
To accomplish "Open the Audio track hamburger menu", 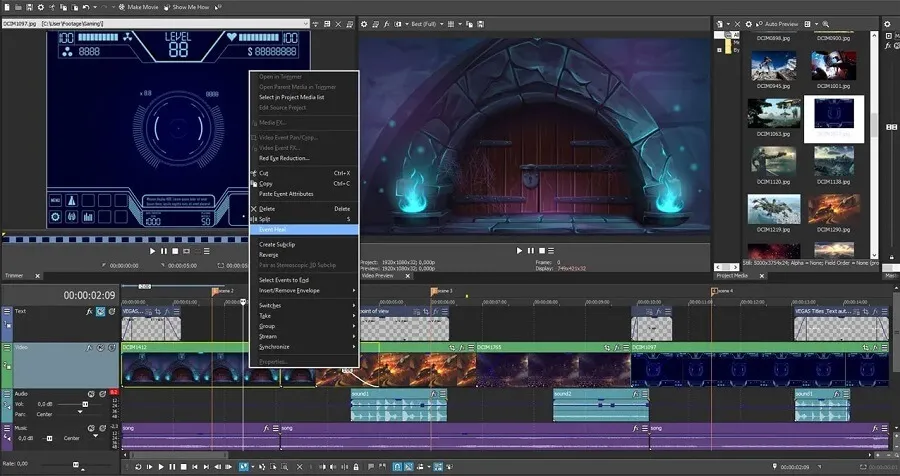I will click(7, 394).
